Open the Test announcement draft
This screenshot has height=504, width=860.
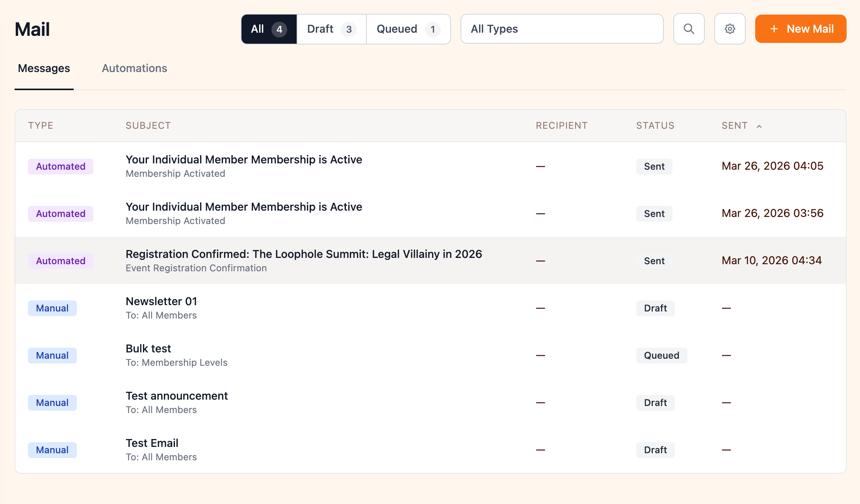(x=430, y=402)
